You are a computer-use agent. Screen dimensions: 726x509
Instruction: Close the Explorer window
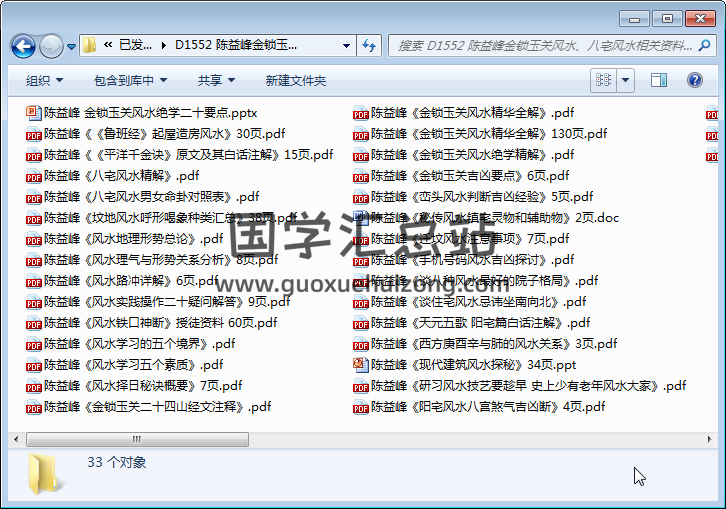point(700,19)
